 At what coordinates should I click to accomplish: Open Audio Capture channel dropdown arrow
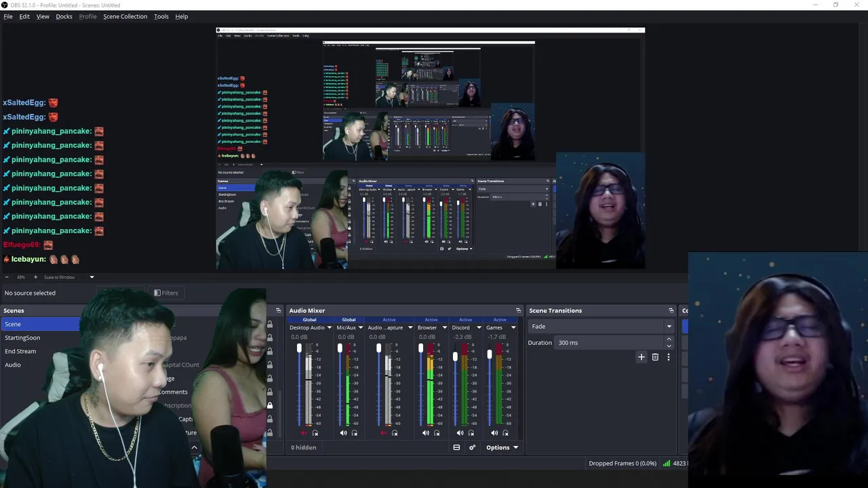(410, 328)
